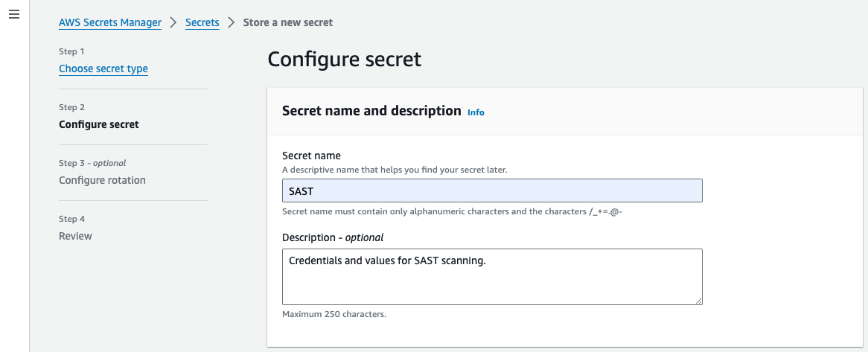Click the 'Store a new secret' breadcrumb text
This screenshot has height=352, width=868.
pyautogui.click(x=288, y=22)
